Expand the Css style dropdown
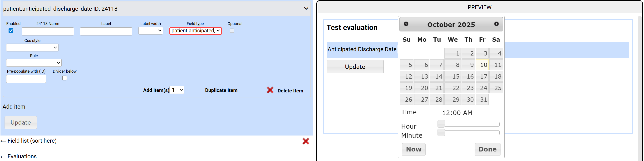 pyautogui.click(x=32, y=48)
